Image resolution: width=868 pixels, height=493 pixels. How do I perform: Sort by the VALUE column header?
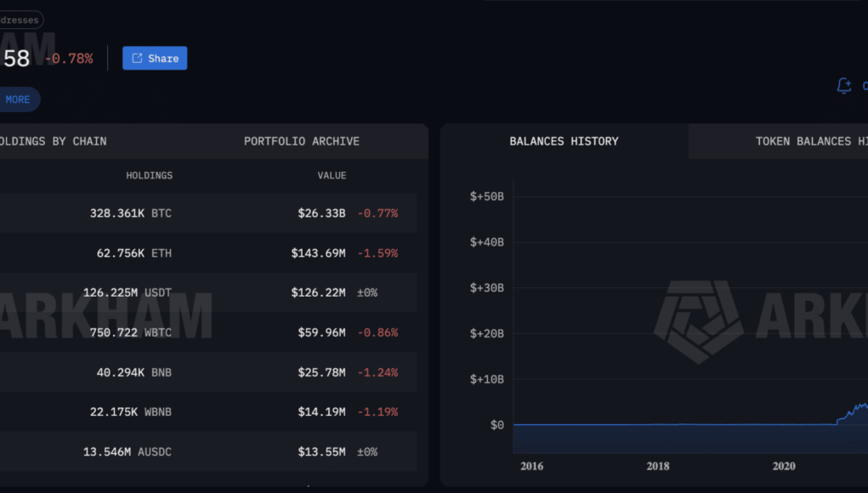pos(332,175)
